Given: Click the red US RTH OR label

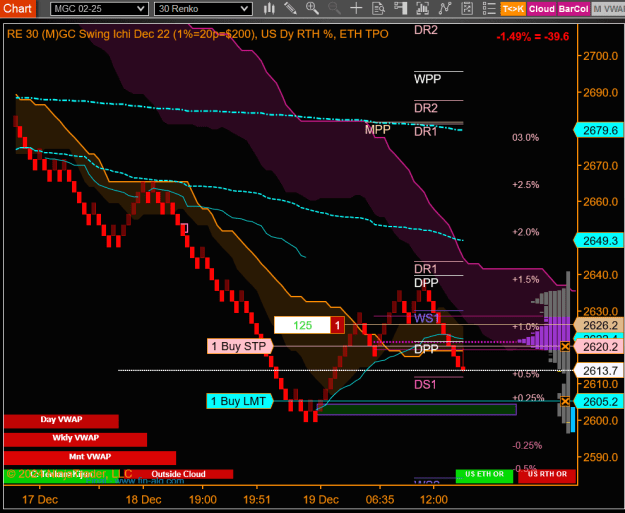Looking at the screenshot, I should pyautogui.click(x=547, y=476).
